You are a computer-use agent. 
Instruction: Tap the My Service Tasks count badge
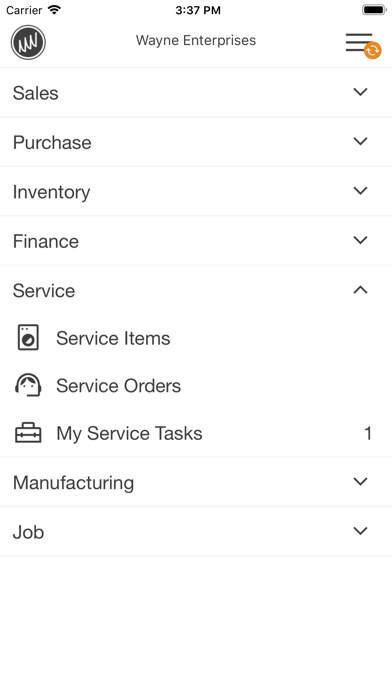pyautogui.click(x=368, y=433)
